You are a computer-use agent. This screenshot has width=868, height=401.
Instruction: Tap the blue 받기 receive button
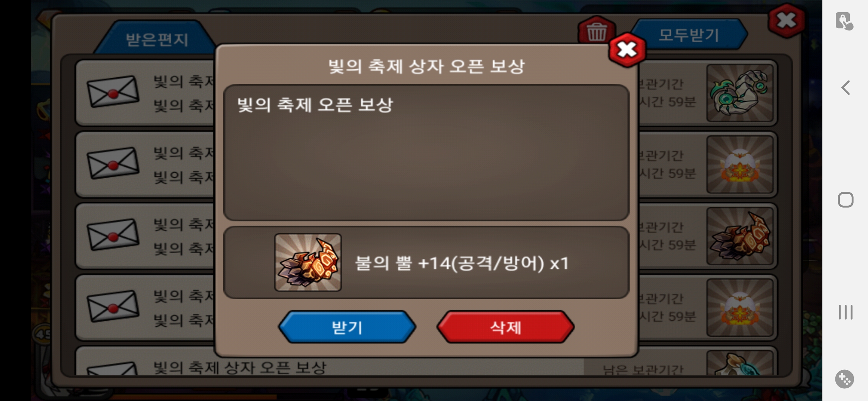coord(347,327)
